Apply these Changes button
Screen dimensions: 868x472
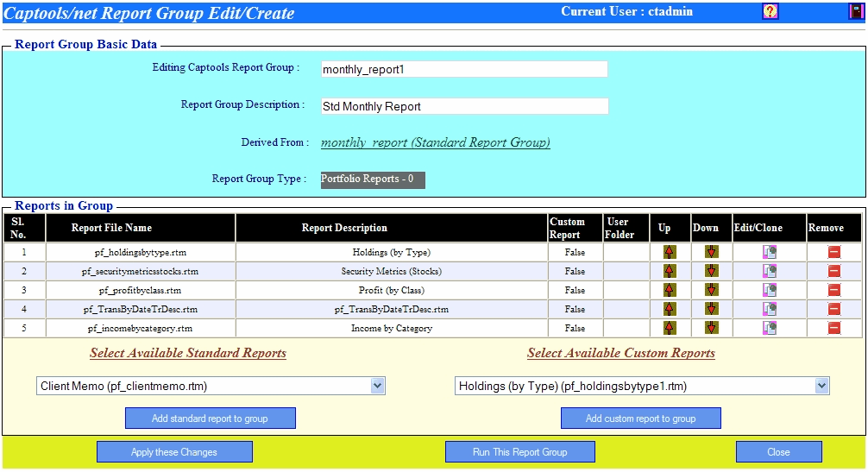click(x=174, y=452)
